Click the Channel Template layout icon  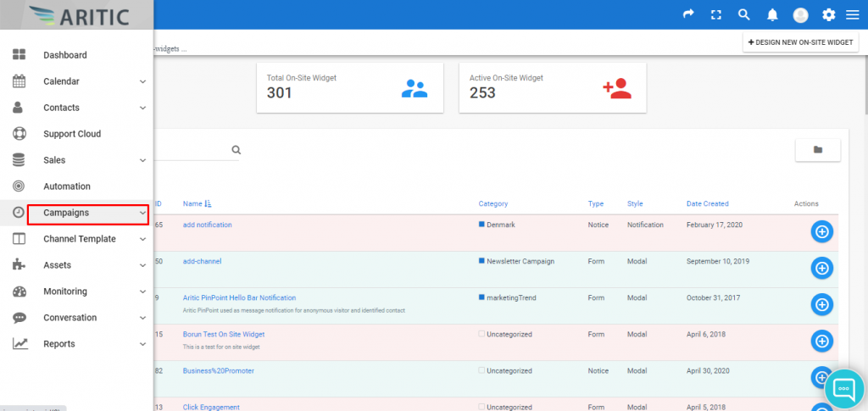pos(19,239)
